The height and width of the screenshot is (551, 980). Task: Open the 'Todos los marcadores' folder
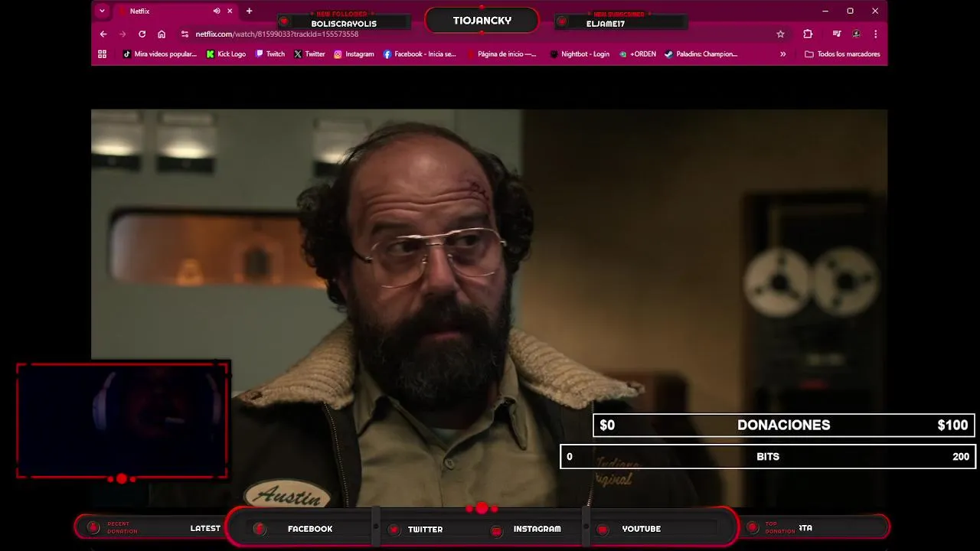pos(842,54)
